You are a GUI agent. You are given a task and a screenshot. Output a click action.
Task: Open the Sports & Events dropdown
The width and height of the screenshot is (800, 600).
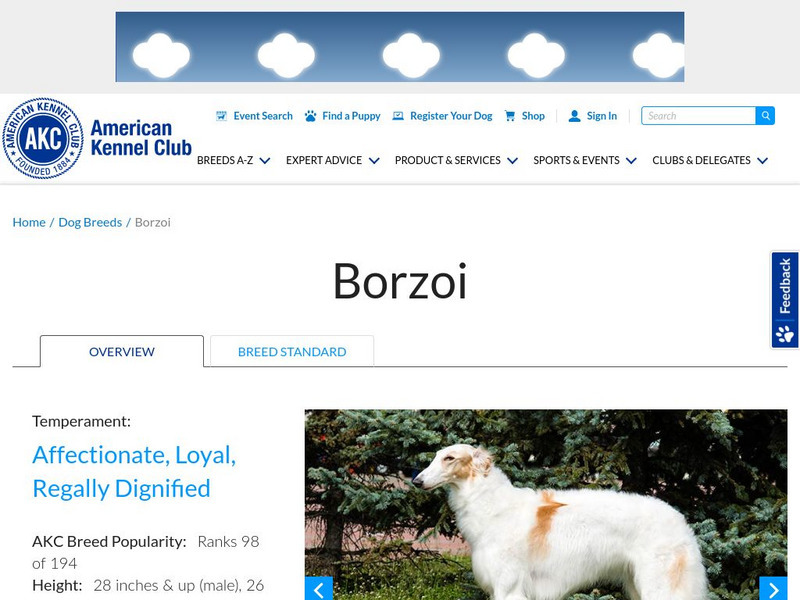click(x=585, y=160)
